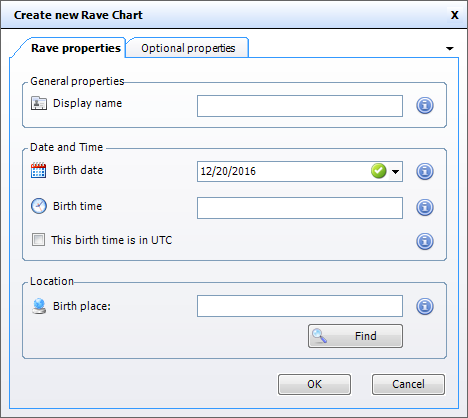Select the Rave properties tab
Image resolution: width=468 pixels, height=418 pixels.
pos(76,48)
